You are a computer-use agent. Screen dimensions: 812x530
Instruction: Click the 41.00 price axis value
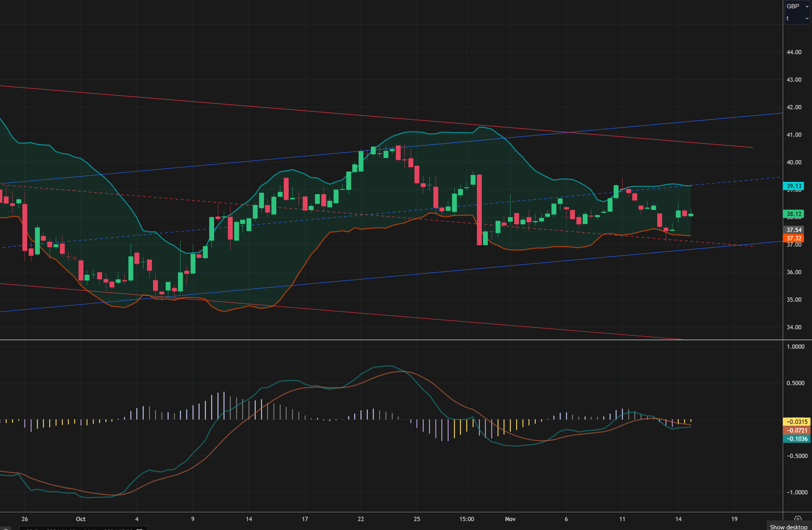794,135
